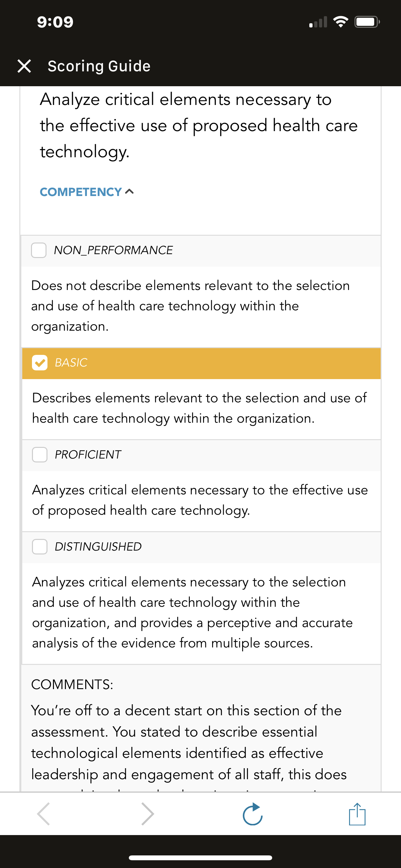Collapse the COMPETENCY section
The width and height of the screenshot is (401, 868).
click(x=87, y=192)
